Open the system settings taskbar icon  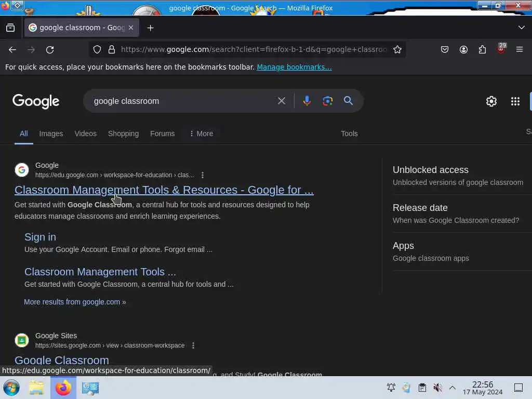pos(90,388)
